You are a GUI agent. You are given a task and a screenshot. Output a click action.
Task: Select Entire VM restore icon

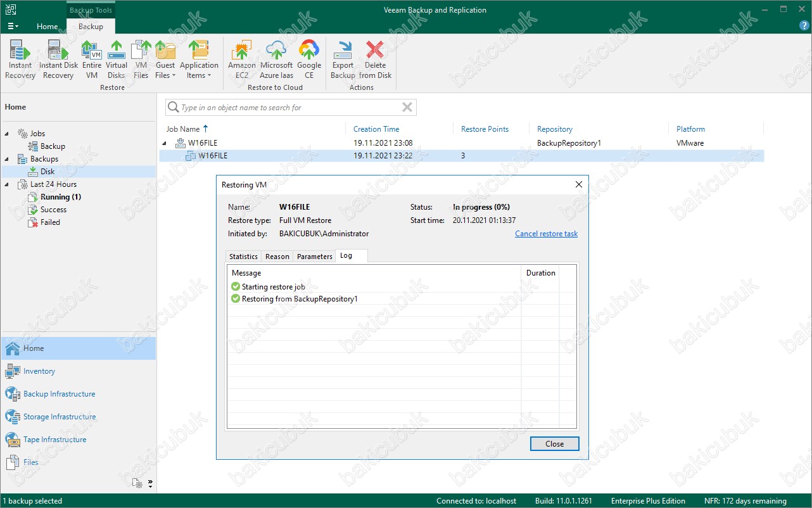(92, 60)
